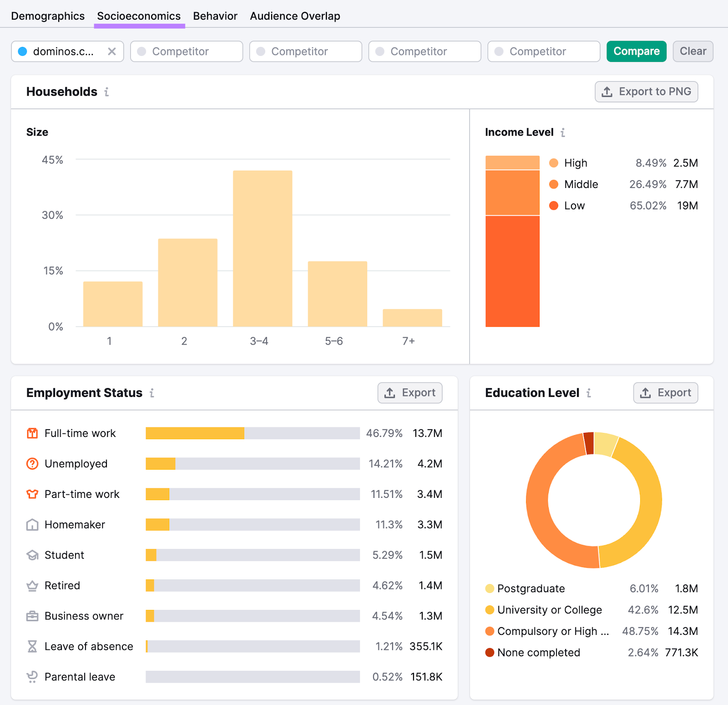Click the Postgraduate legend color dot
Image resolution: width=728 pixels, height=705 pixels.
(x=489, y=588)
